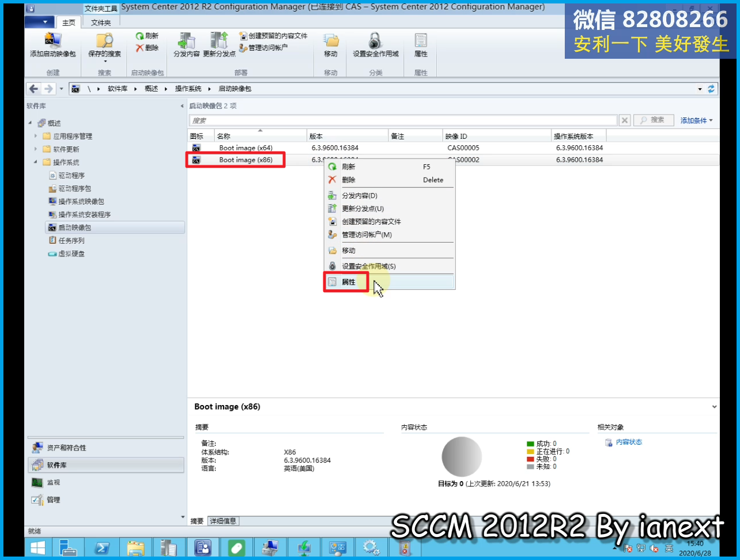Click the volume icon in the system tray
The height and width of the screenshot is (560, 740).
[655, 548]
